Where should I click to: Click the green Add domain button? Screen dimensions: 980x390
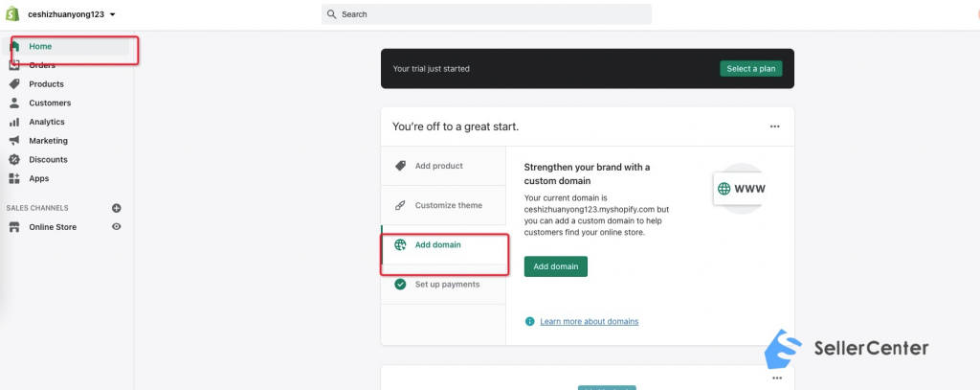[x=556, y=266]
